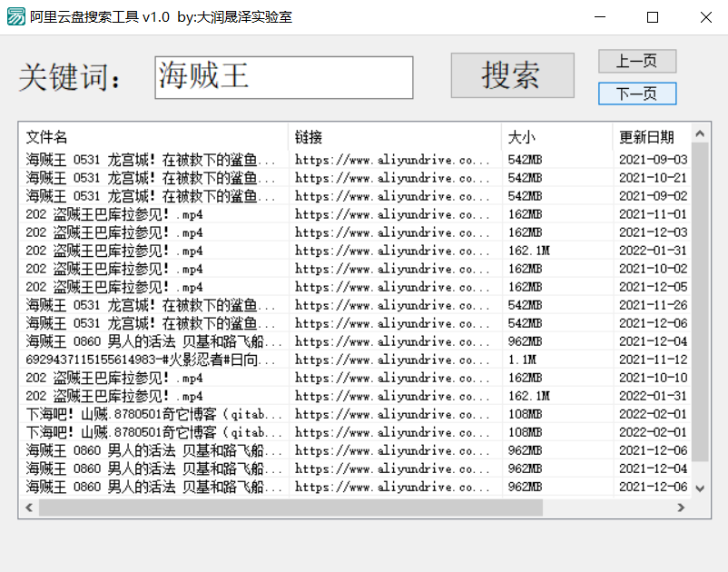Click the keyword input containing 海贼王
The height and width of the screenshot is (572, 728).
283,77
